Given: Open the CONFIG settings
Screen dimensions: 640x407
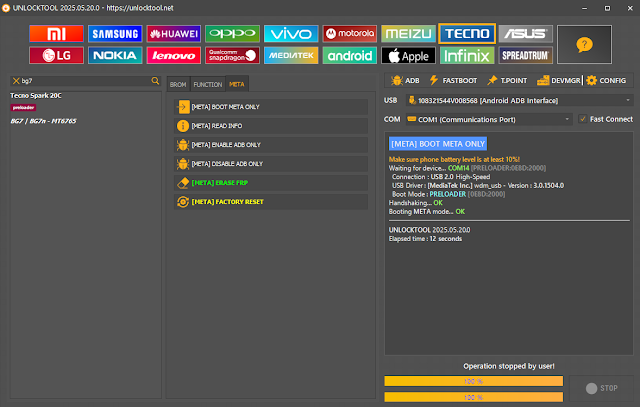Looking at the screenshot, I should tap(606, 80).
